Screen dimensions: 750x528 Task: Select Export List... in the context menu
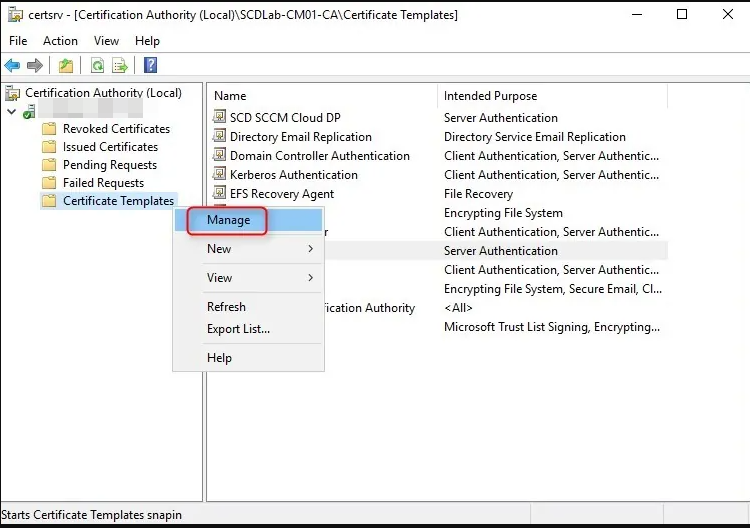[x=238, y=329]
